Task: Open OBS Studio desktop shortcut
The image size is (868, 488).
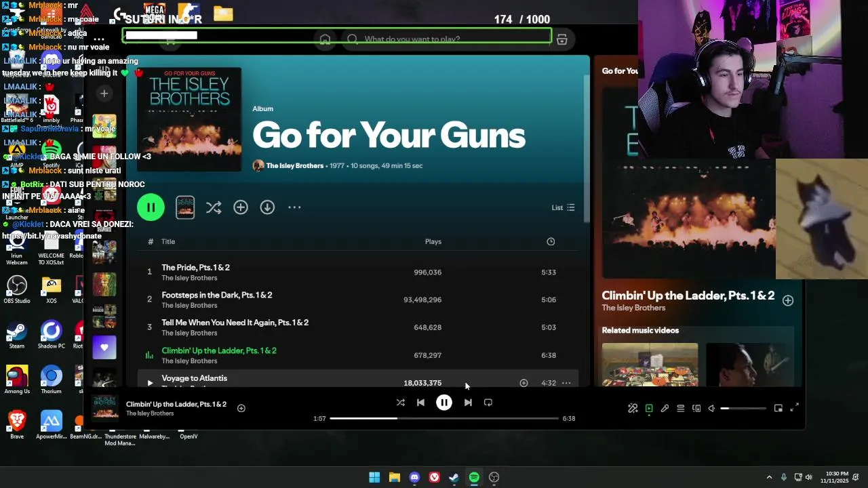Action: pyautogui.click(x=17, y=289)
